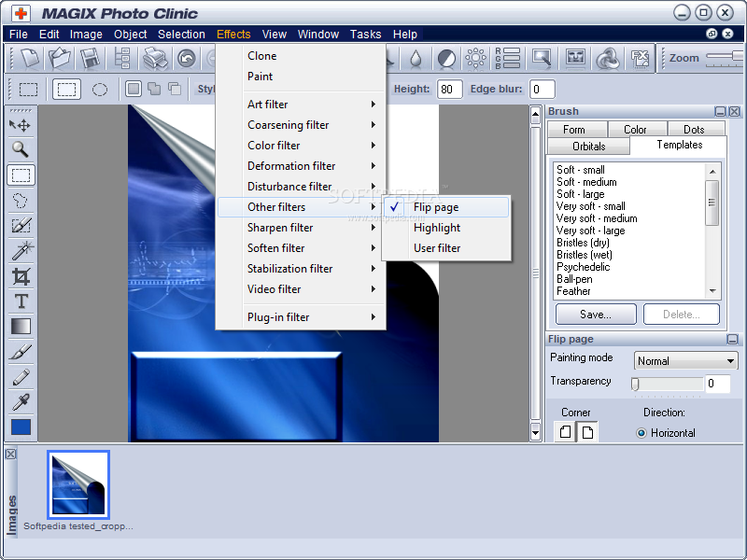Image resolution: width=747 pixels, height=560 pixels.
Task: Select User filter in submenu
Action: [446, 248]
